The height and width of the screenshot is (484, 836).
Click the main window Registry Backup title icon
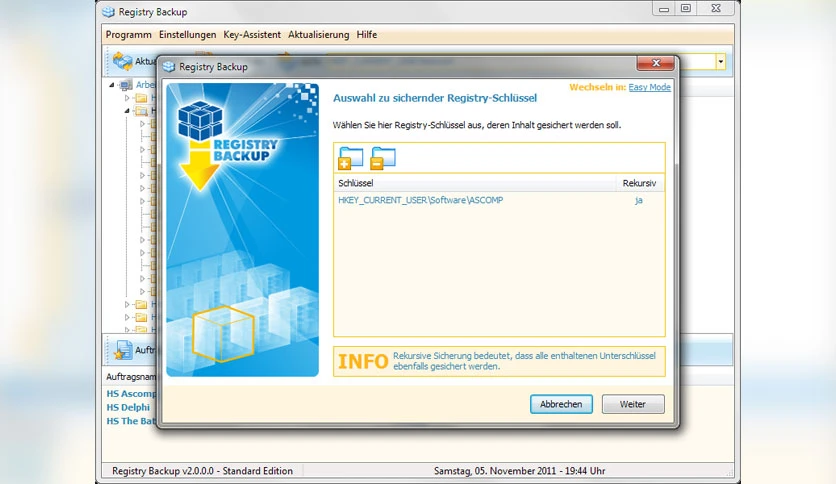pos(108,12)
